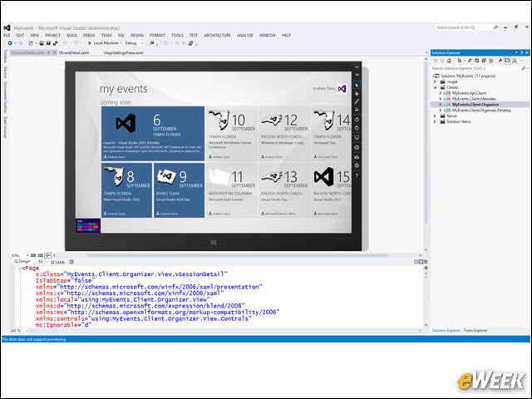Open the DEBUG menu

tap(89, 35)
